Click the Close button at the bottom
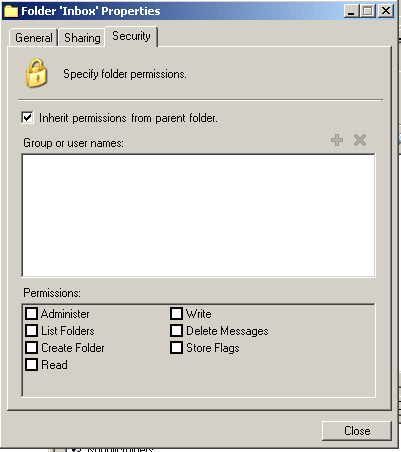401x452 pixels. 357,431
